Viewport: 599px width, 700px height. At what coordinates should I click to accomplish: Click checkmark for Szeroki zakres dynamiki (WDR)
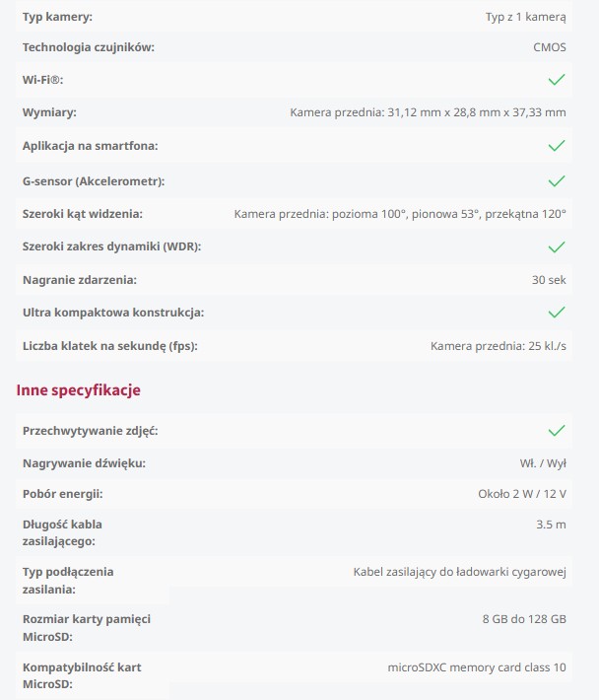tap(557, 246)
